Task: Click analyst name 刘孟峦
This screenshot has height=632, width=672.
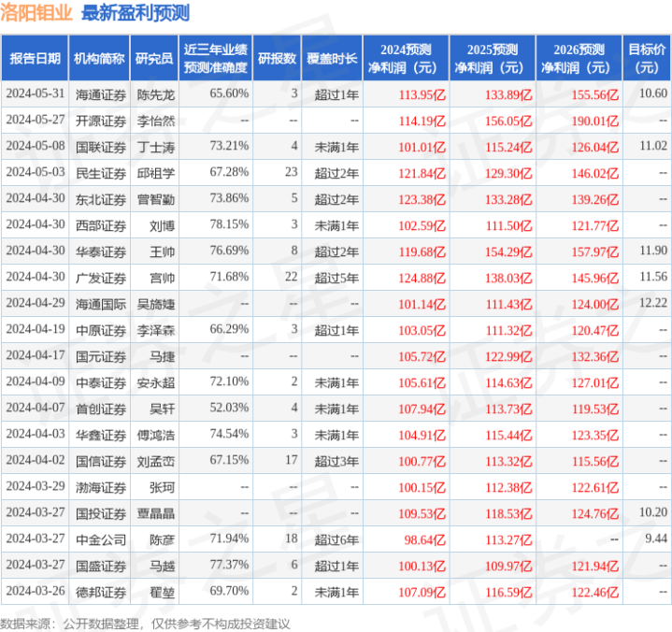Action: pos(156,461)
